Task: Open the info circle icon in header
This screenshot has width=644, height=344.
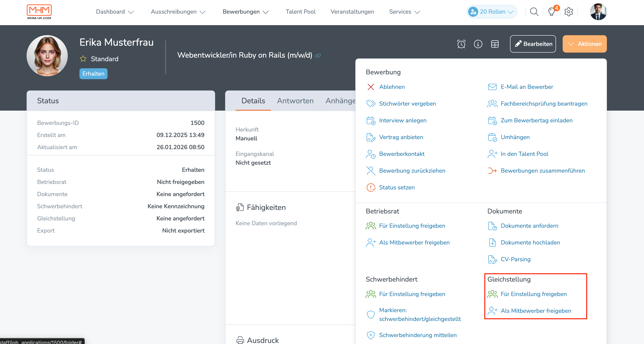Action: pyautogui.click(x=478, y=44)
